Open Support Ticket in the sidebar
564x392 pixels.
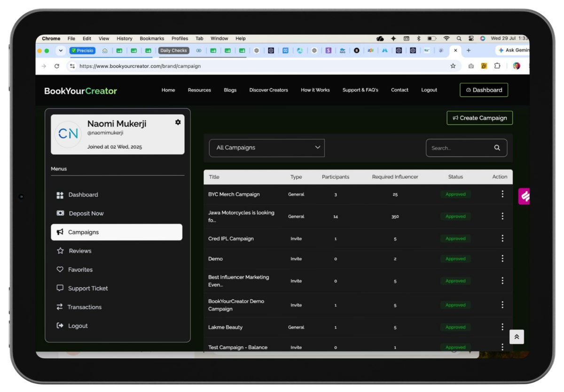coord(82,288)
